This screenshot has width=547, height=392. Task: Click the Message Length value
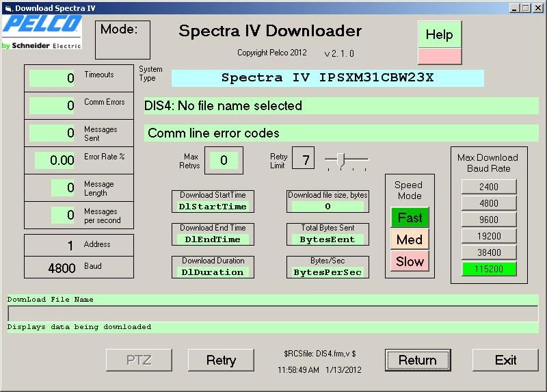pyautogui.click(x=63, y=188)
